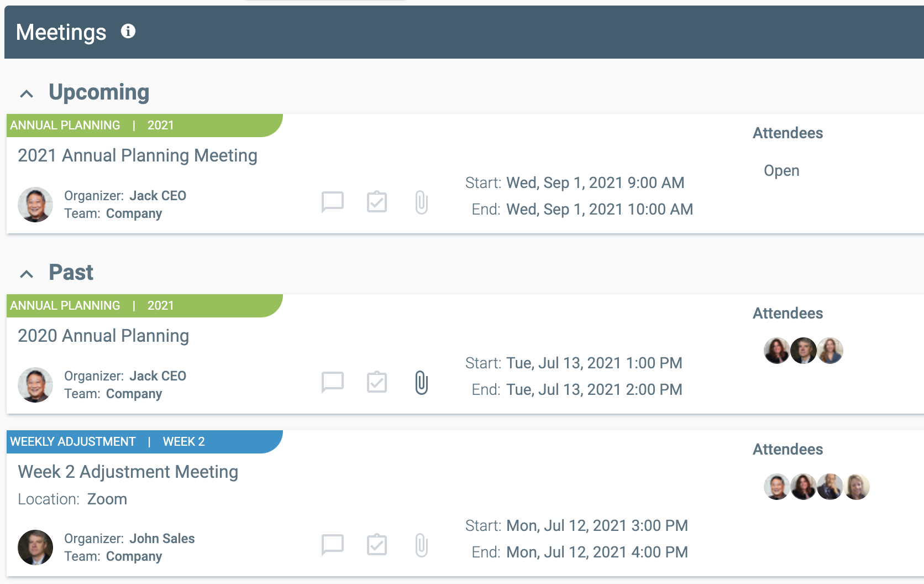Open the 2020 Annual Planning meeting title
The image size is (924, 584).
(103, 336)
